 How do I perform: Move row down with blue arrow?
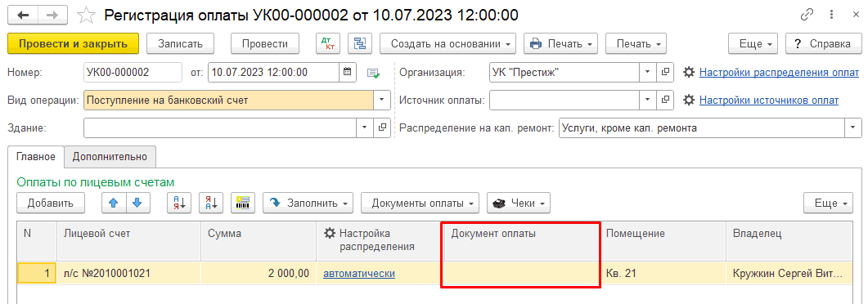(x=137, y=203)
